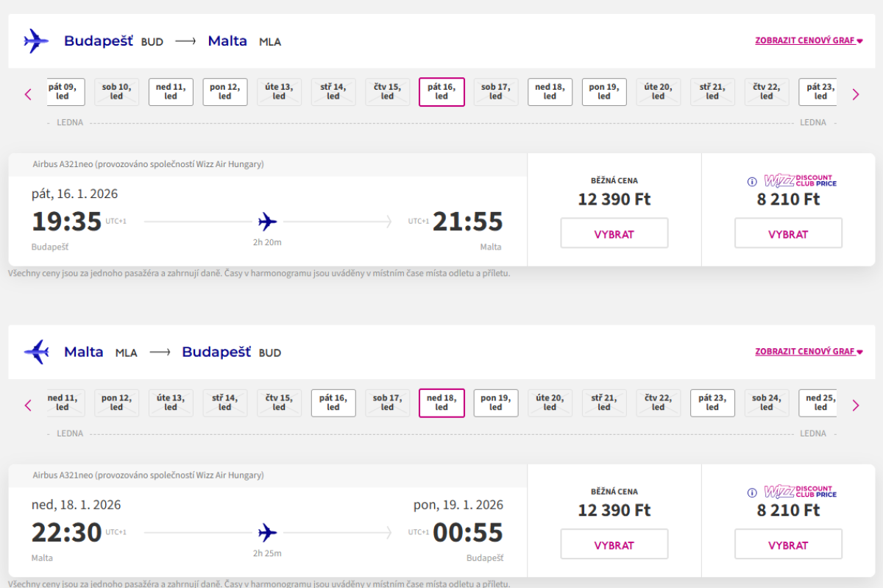Click next dates arrow for Malta–Budapest flight
The width and height of the screenshot is (883, 588).
[x=855, y=405]
